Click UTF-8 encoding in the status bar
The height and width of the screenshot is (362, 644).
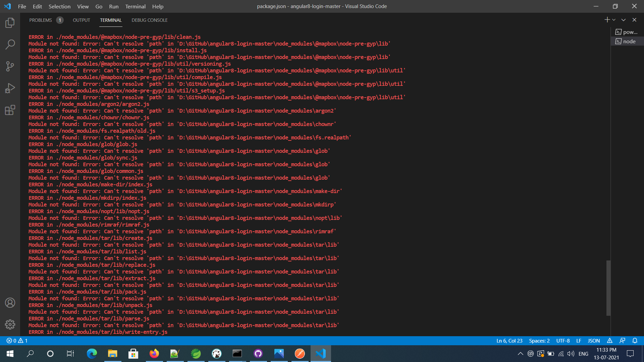(563, 341)
